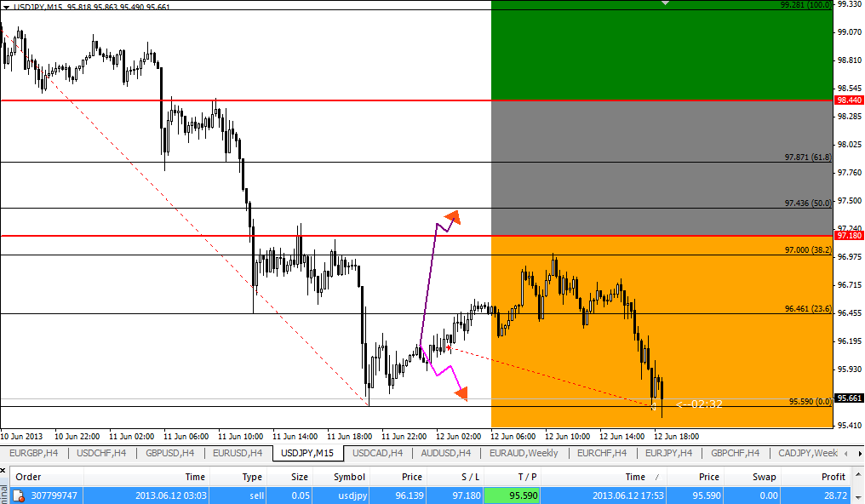Sort by the Order column header
The height and width of the screenshot is (504, 865).
(x=28, y=477)
